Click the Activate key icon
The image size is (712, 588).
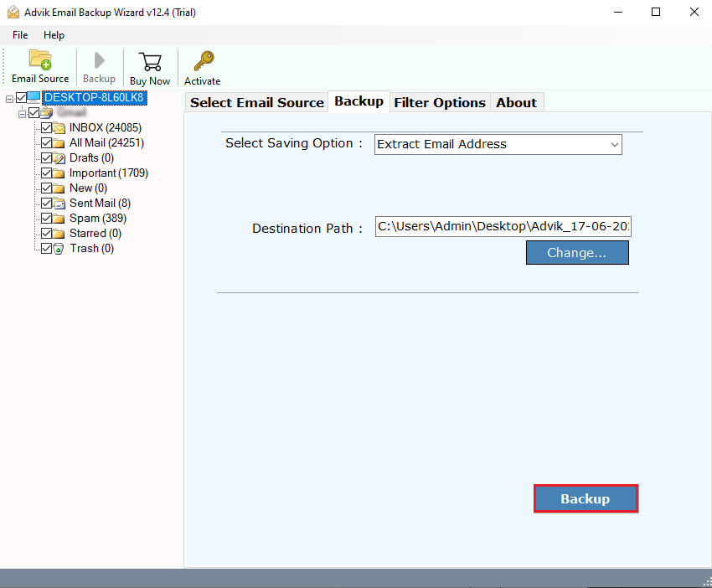[204, 61]
